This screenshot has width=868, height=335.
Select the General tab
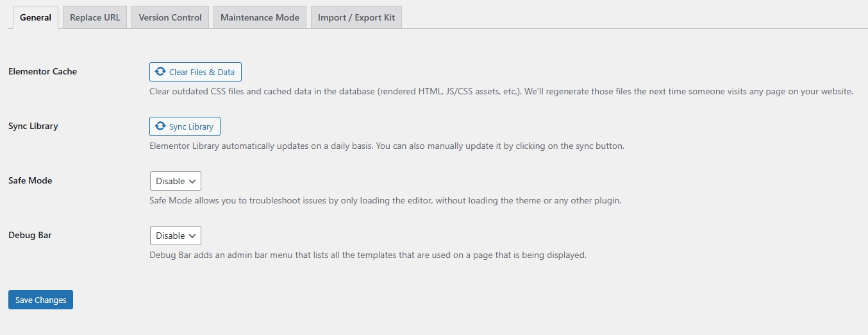click(x=35, y=17)
